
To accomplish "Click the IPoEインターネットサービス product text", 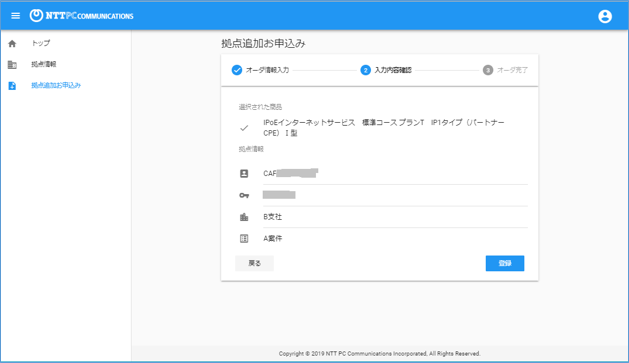I will point(383,128).
